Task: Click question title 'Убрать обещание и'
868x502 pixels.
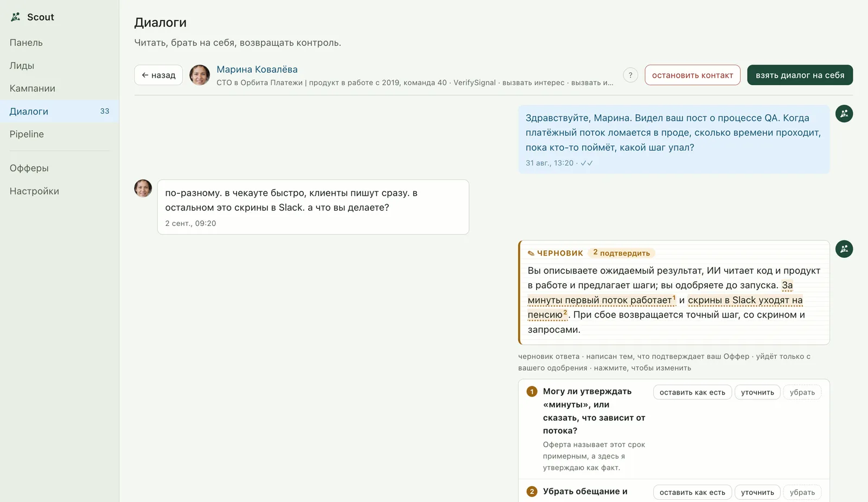Action: point(585,491)
